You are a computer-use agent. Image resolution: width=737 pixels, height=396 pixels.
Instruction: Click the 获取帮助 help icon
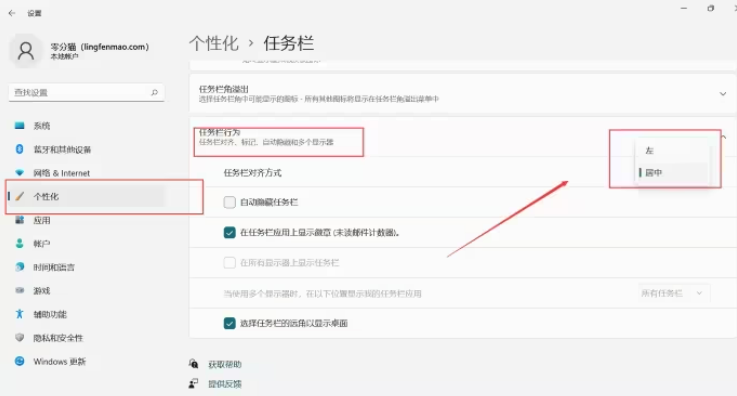click(193, 364)
